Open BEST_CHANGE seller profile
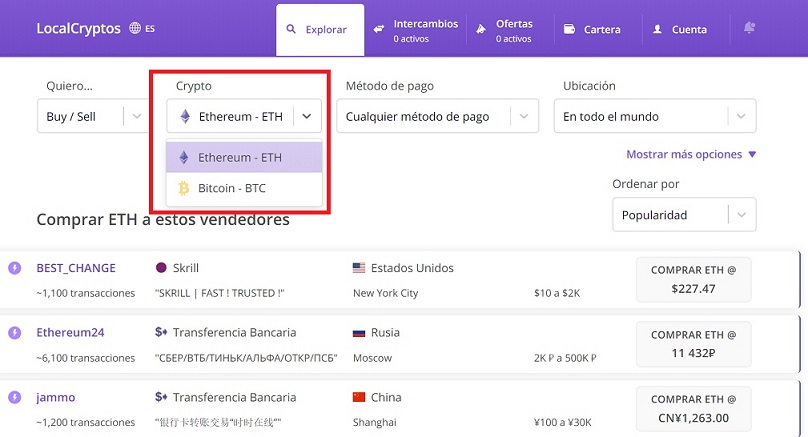 (76, 268)
